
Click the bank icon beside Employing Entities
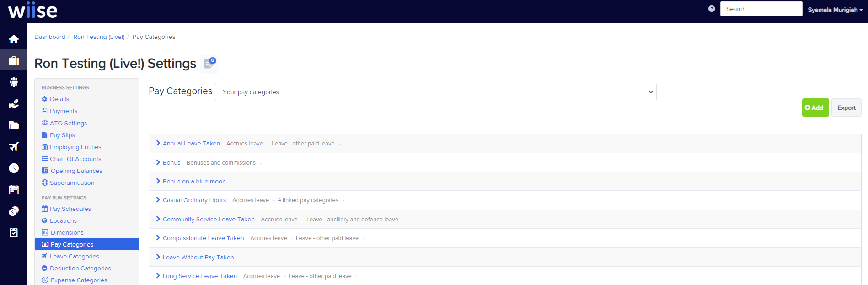coord(45,147)
